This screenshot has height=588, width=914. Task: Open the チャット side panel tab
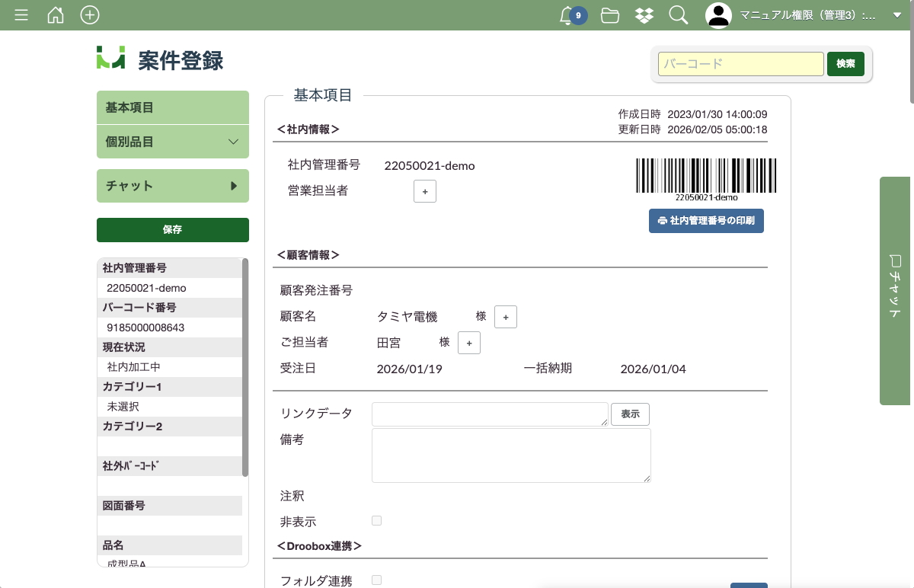(896, 290)
